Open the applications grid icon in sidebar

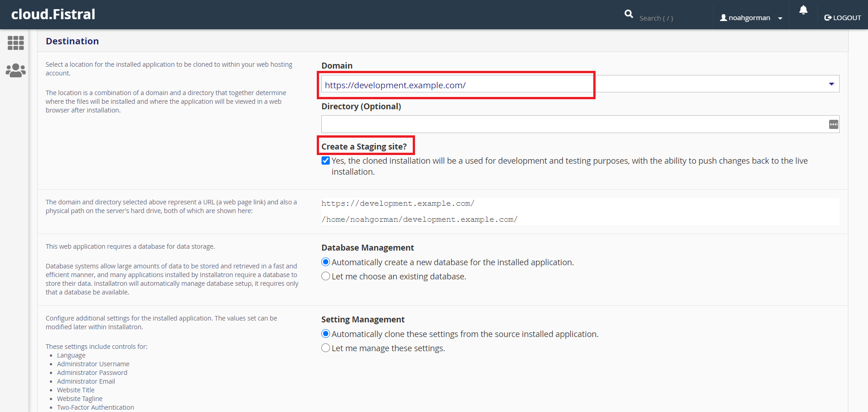(16, 43)
